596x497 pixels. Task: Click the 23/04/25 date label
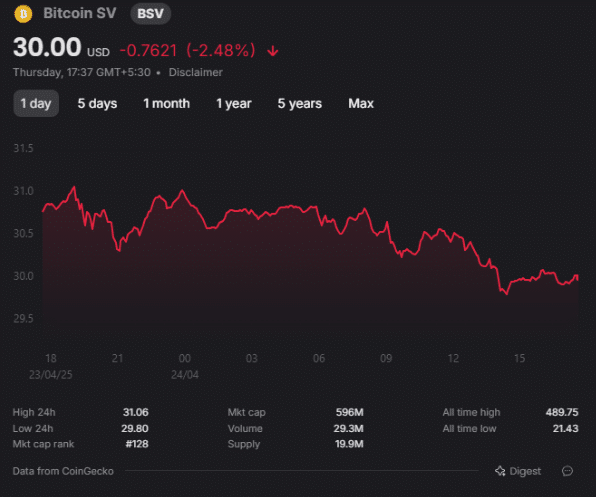click(51, 375)
